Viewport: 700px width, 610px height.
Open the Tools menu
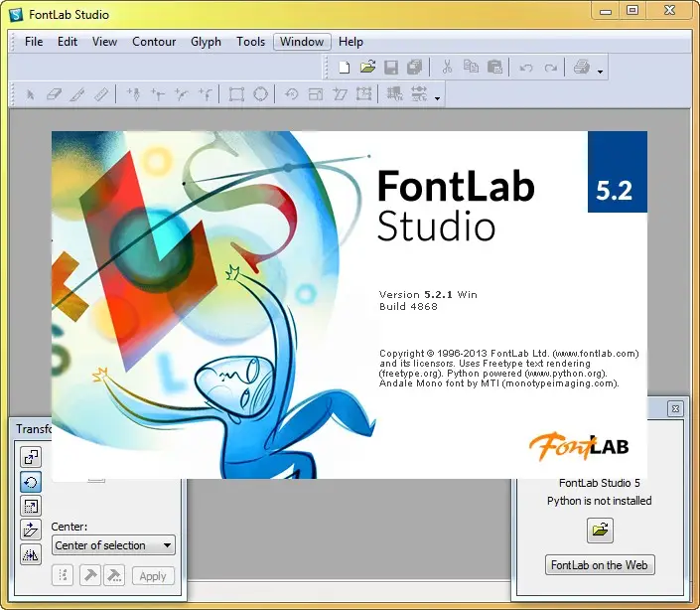(250, 42)
